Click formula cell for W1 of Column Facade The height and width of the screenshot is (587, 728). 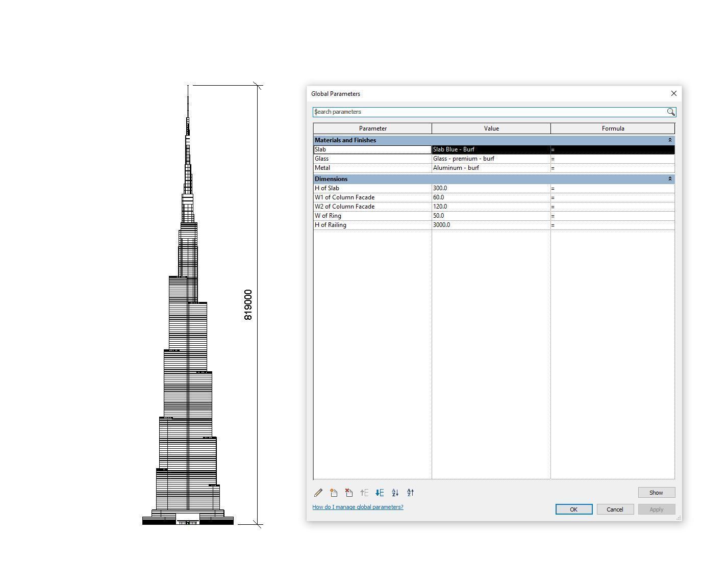tap(613, 197)
